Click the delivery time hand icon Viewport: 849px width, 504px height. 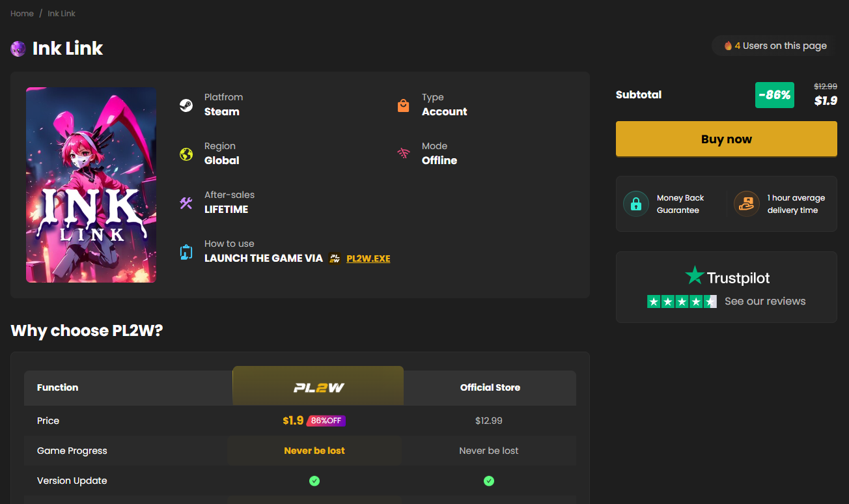point(747,204)
